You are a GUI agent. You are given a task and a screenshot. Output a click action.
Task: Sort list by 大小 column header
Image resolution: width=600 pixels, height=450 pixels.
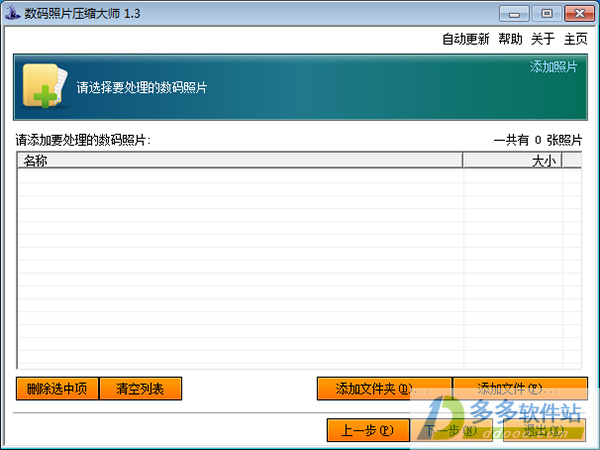tap(512, 161)
